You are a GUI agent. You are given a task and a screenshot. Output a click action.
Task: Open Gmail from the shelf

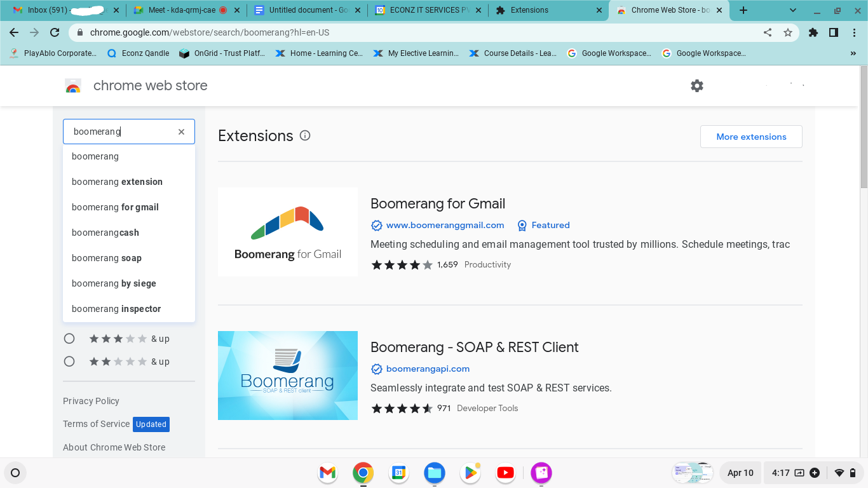327,473
